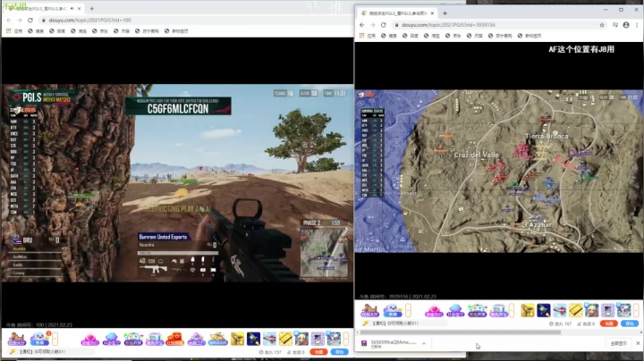Click the map overview video in the right window

(x=499, y=172)
